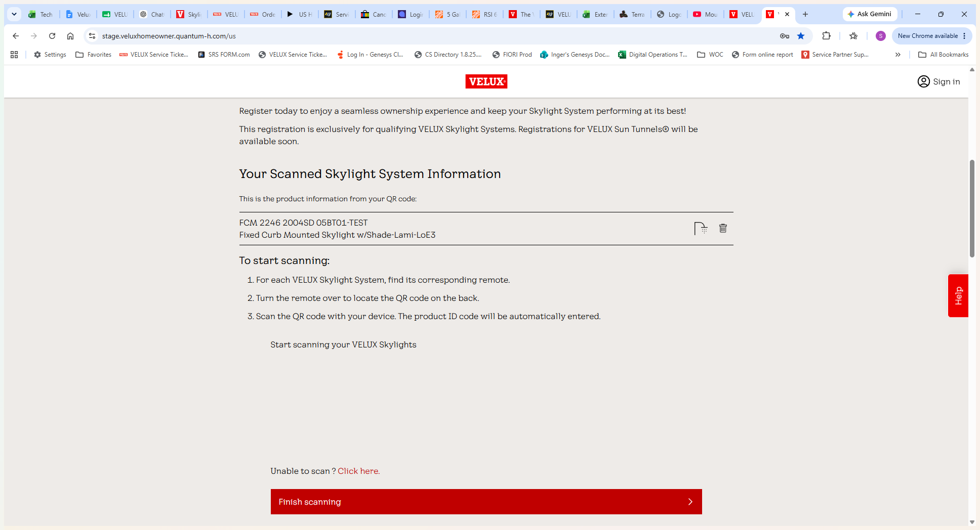The height and width of the screenshot is (530, 980).
Task: Click the browser forward arrow
Action: click(x=34, y=36)
